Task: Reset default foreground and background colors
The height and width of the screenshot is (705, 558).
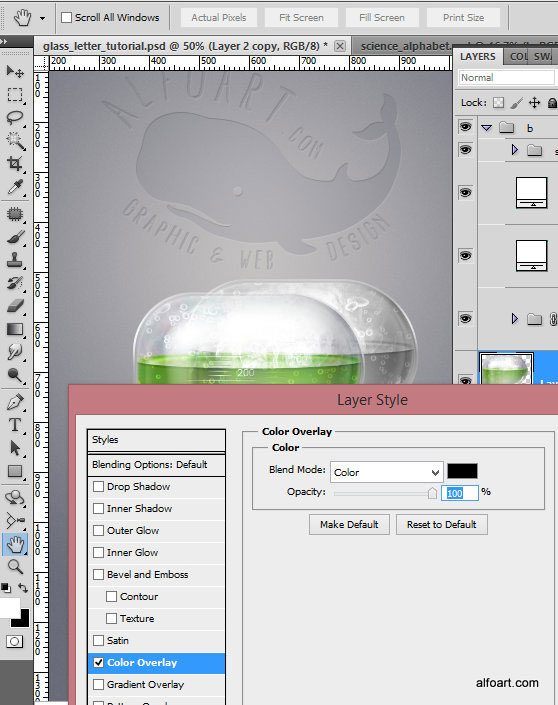Action: click(x=6, y=588)
